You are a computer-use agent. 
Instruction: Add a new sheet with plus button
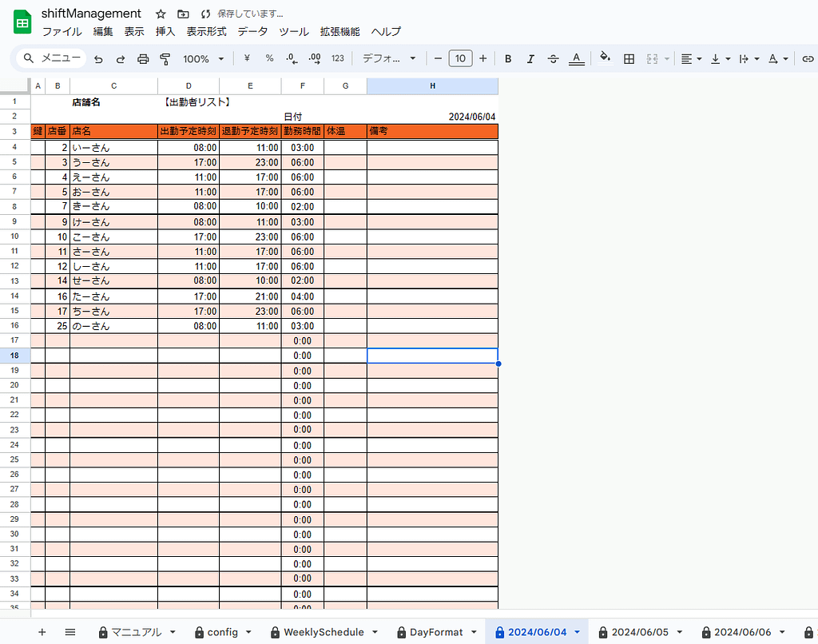(42, 632)
